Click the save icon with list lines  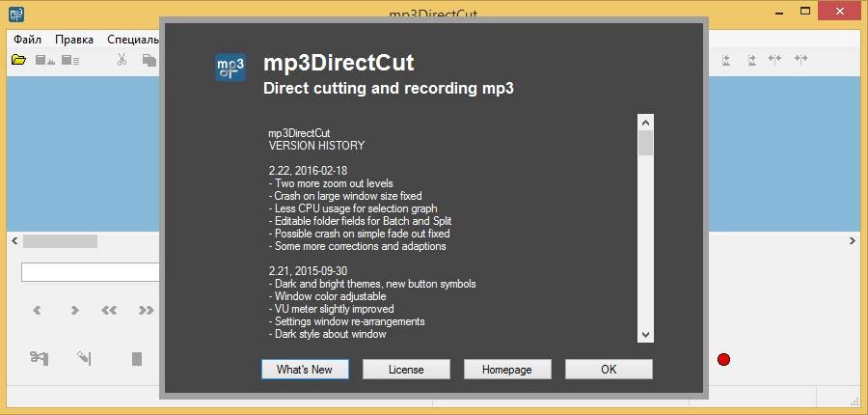click(70, 60)
